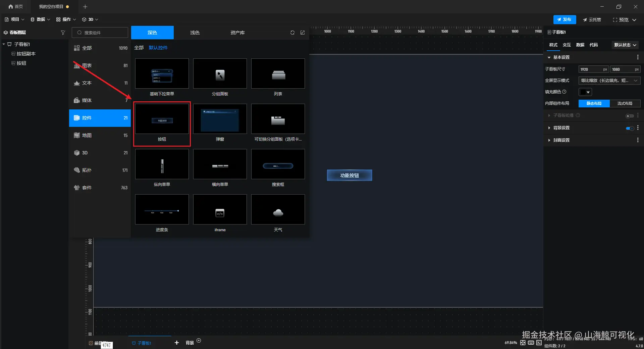Open the 地图 map category
This screenshot has height=349, width=644.
point(100,135)
